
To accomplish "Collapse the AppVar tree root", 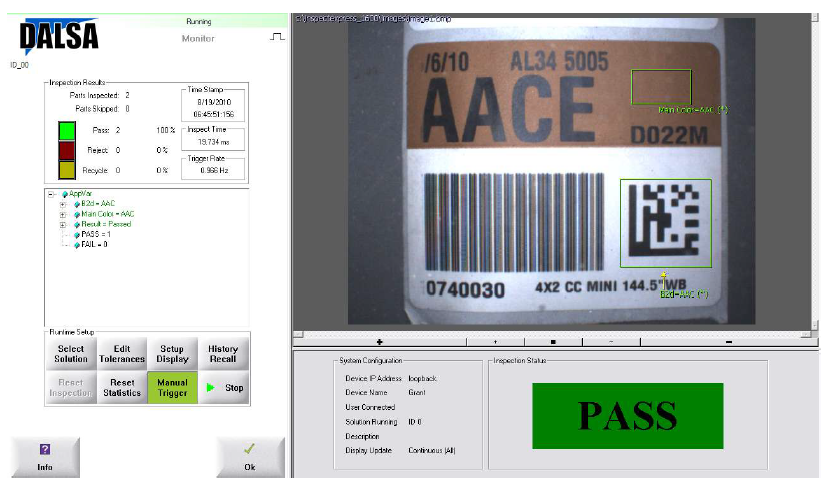I will pos(52,194).
